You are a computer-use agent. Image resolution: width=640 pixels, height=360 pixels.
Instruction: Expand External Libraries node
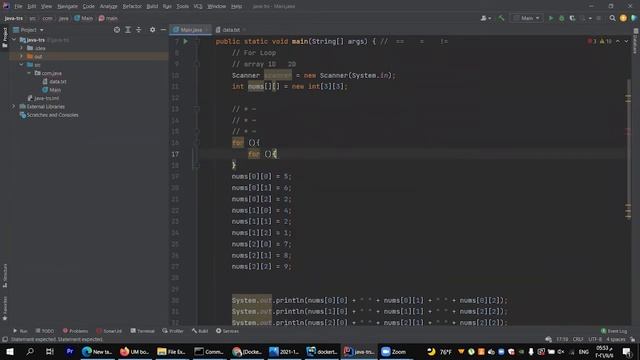tap(14, 107)
